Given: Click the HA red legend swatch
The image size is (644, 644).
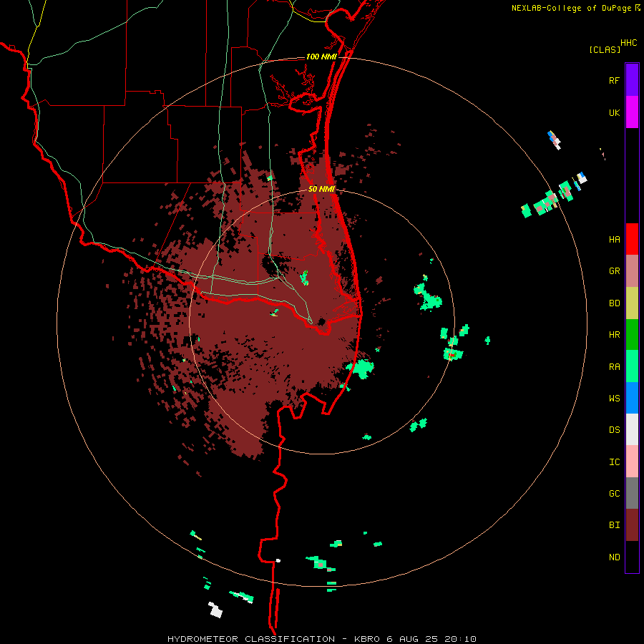Looking at the screenshot, I should (632, 239).
